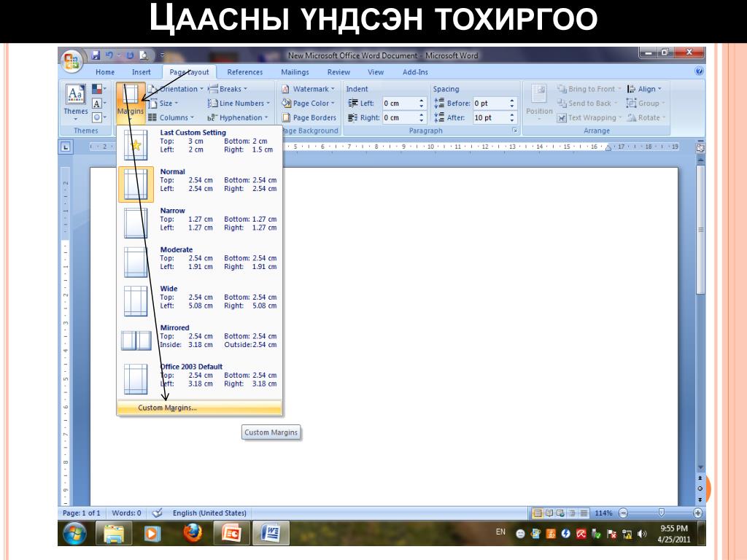This screenshot has height=560, width=747.
Task: Expand Size dropdown
Action: (163, 104)
